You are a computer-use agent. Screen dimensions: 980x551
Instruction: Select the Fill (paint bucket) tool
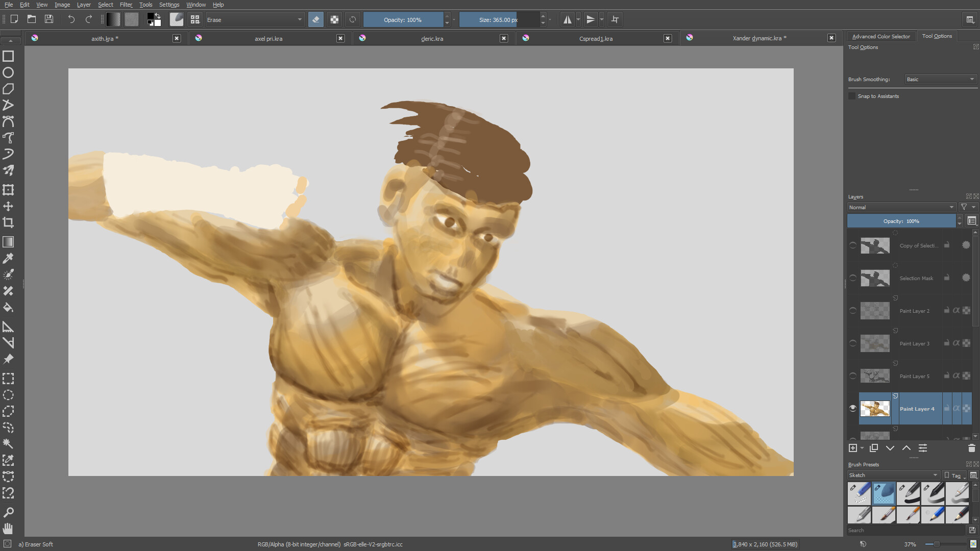8,308
